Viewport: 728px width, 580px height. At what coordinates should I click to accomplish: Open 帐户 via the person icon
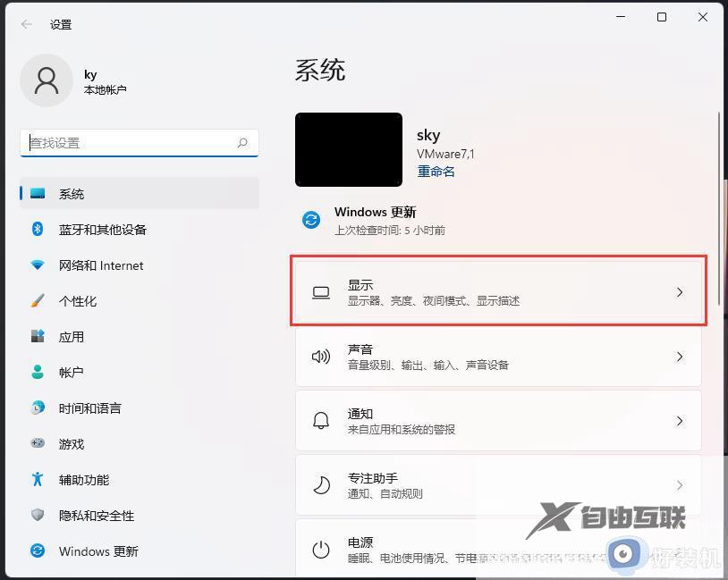tap(38, 373)
